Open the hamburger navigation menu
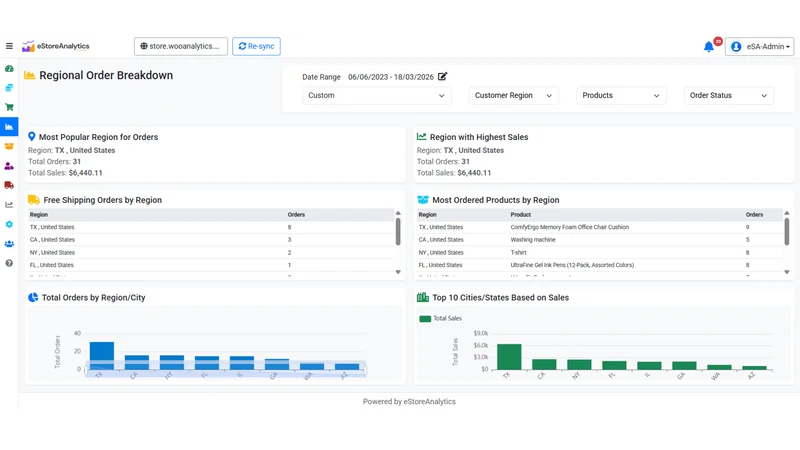This screenshot has height=450, width=800. (9, 46)
